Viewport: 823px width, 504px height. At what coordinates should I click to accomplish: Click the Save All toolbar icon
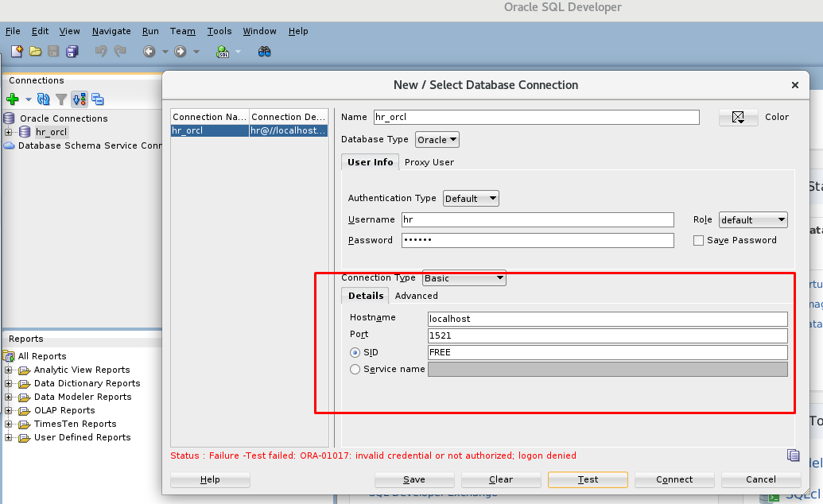tap(72, 51)
